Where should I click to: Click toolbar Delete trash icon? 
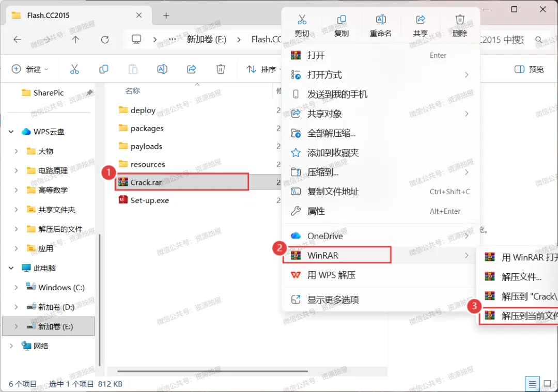click(x=221, y=69)
